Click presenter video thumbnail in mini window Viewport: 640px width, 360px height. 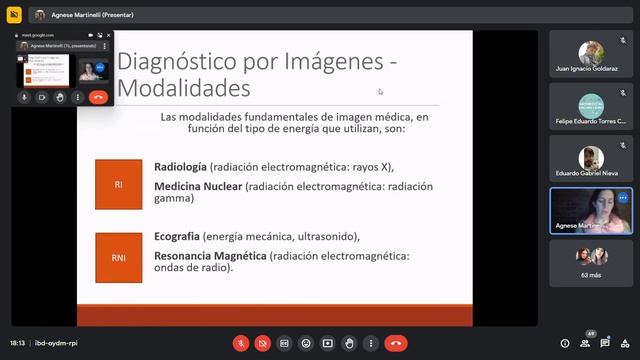click(93, 71)
